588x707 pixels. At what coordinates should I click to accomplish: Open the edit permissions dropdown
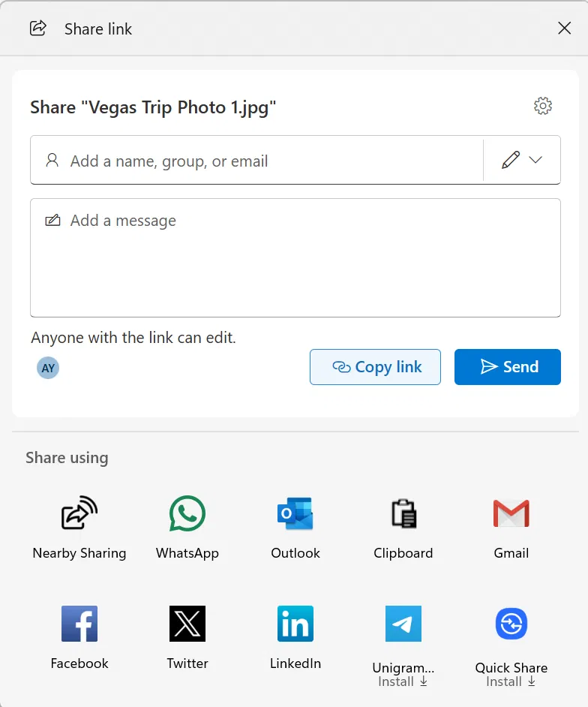pyautogui.click(x=535, y=160)
